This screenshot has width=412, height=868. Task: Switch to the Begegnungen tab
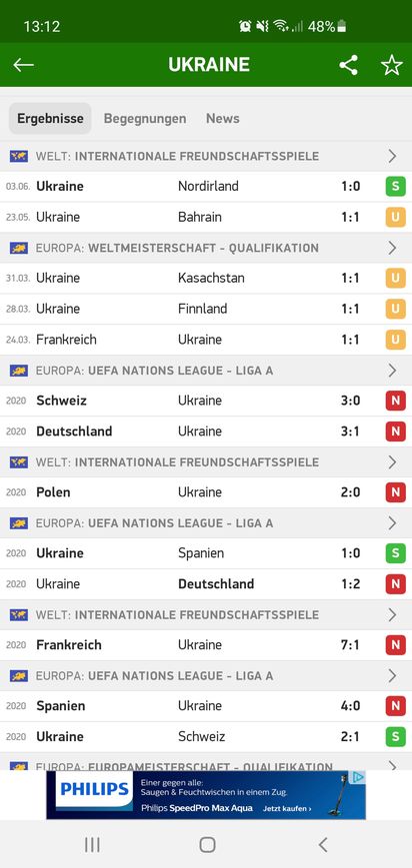[145, 119]
